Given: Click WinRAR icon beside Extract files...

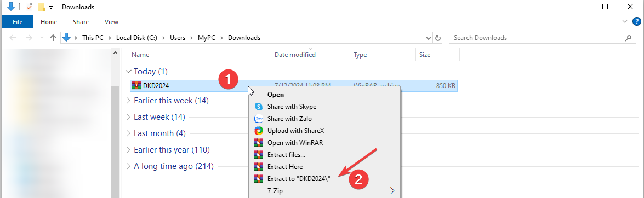Looking at the screenshot, I should click(x=258, y=155).
